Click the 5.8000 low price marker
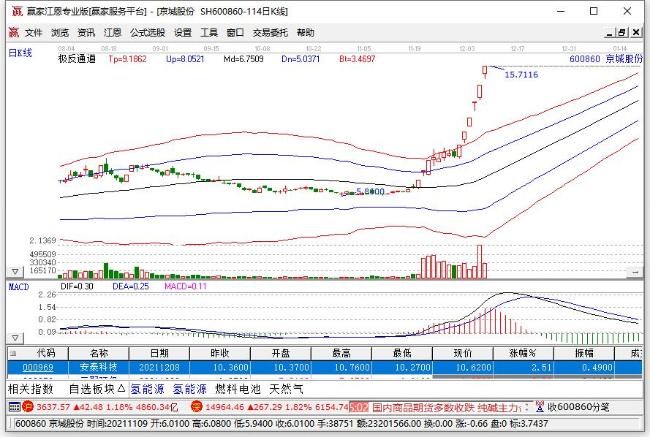Screen dimensions: 650x437 [x=370, y=192]
